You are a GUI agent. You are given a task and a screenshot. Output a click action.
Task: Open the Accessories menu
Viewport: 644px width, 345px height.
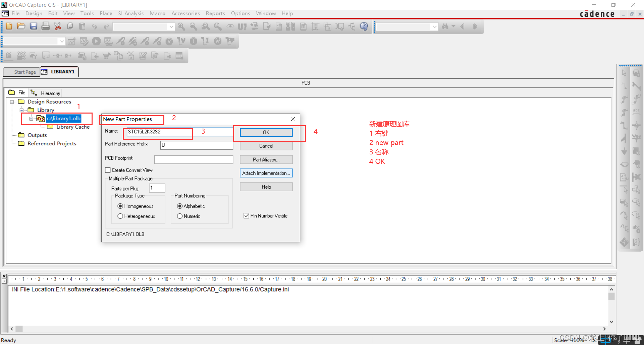click(185, 13)
